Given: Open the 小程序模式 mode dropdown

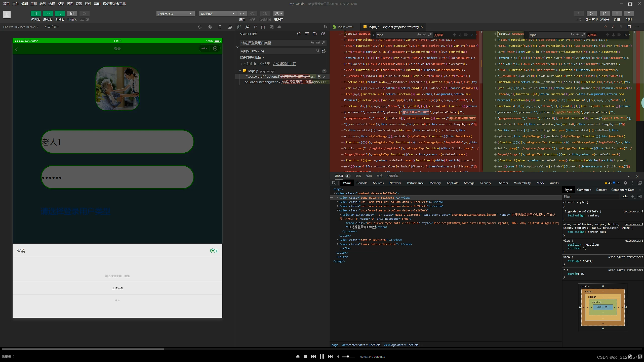Looking at the screenshot, I should (x=175, y=14).
